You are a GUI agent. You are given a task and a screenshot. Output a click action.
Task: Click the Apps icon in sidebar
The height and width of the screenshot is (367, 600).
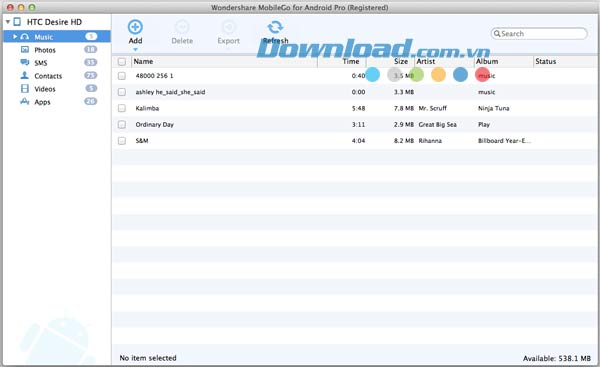coord(25,101)
